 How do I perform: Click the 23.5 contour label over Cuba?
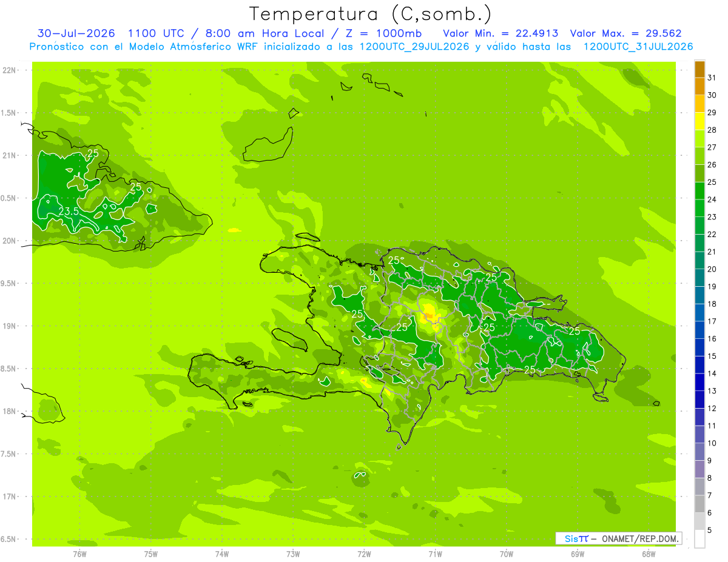tap(69, 212)
